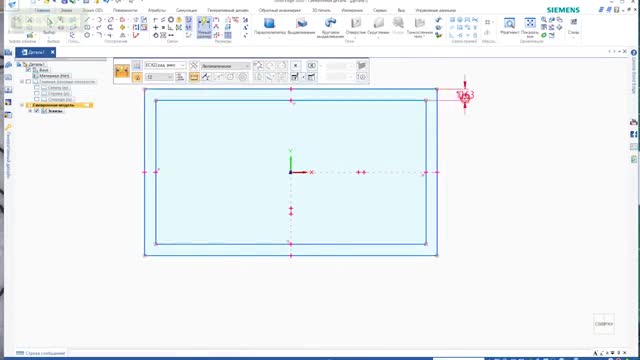Image resolution: width=640 pixels, height=360 pixels.
Task: Select the Material (Нет) tree entry
Action: pos(54,76)
